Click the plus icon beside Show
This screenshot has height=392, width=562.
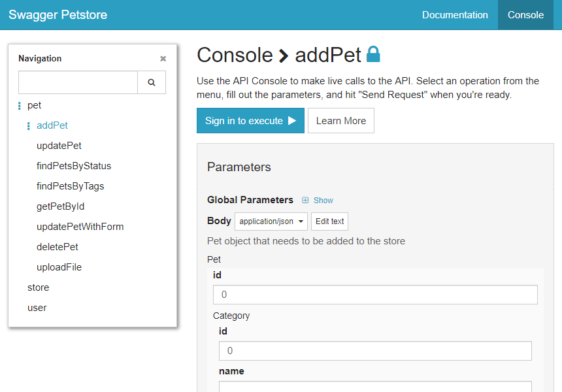point(305,201)
